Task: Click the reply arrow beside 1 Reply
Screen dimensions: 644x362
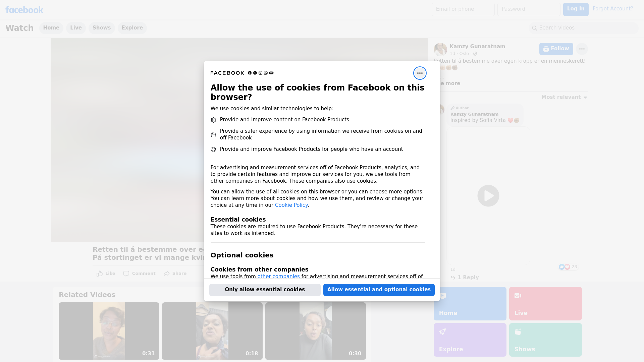Action: (453, 278)
